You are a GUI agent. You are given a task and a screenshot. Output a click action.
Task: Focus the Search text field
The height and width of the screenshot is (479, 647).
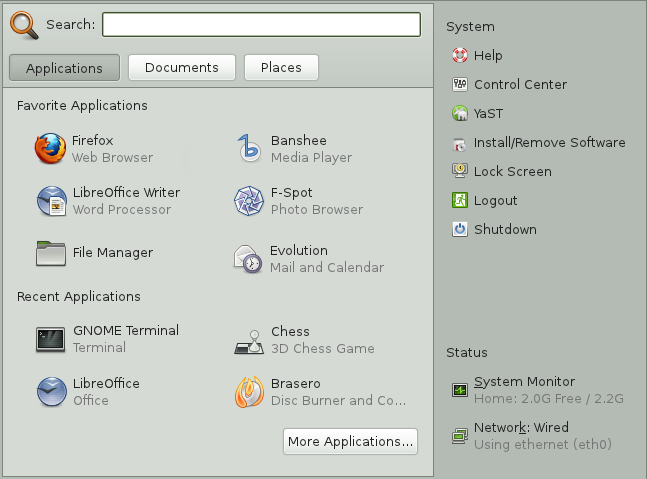tap(262, 24)
